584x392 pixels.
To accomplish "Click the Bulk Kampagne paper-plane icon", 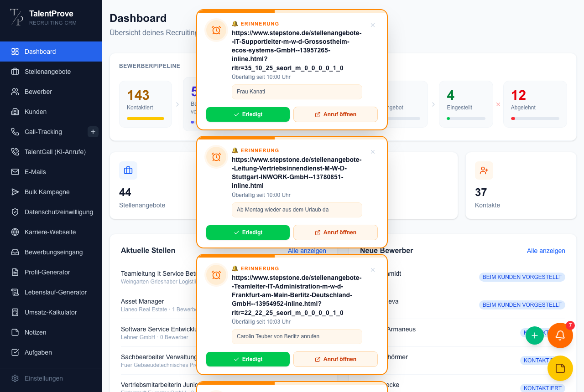I will coord(15,192).
